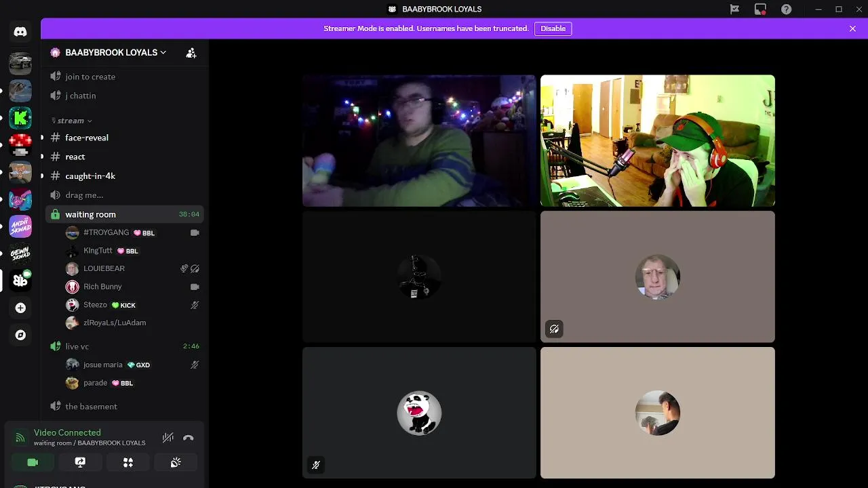Select the red mushroom server icon
The height and width of the screenshot is (488, 868).
click(20, 145)
